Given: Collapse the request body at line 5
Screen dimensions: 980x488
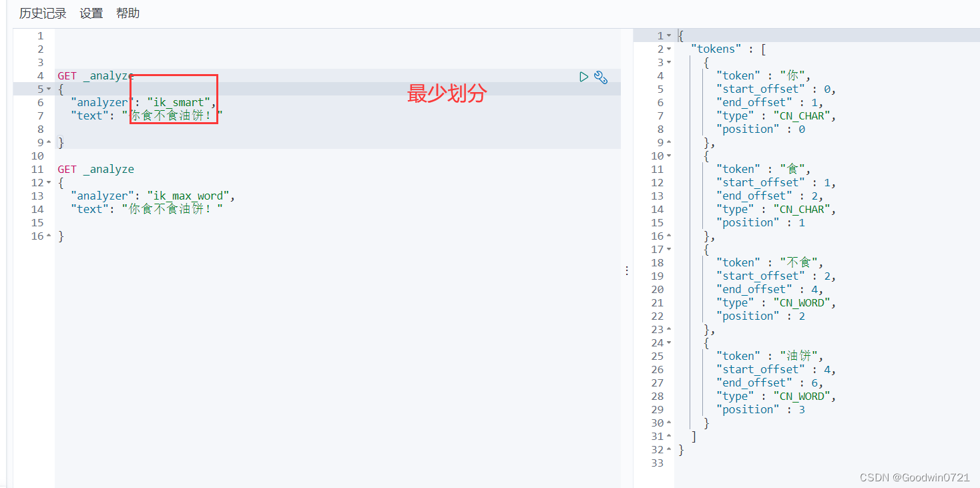Looking at the screenshot, I should click(49, 89).
